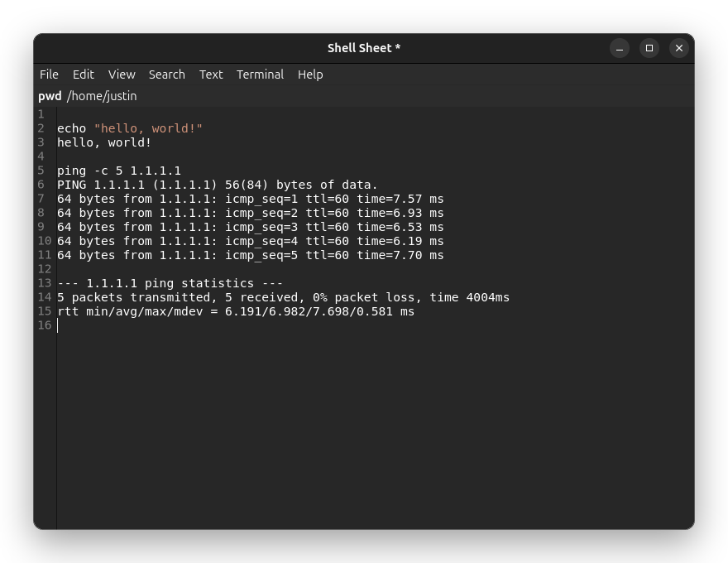Click the bold pwd label
The image size is (728, 563).
tap(50, 96)
